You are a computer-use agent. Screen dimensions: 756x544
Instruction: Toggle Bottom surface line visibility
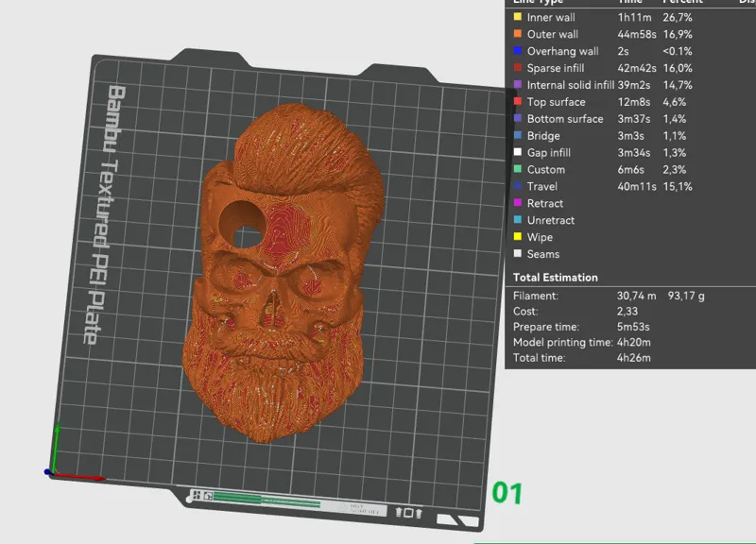[517, 118]
